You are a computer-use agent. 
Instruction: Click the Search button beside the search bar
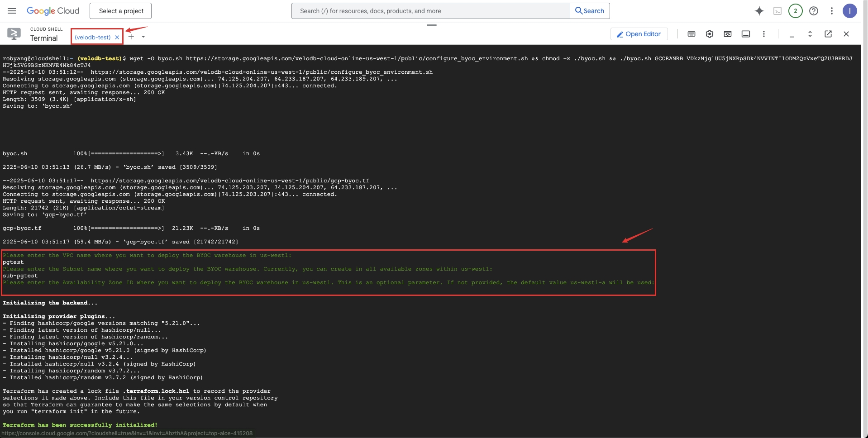tap(590, 10)
